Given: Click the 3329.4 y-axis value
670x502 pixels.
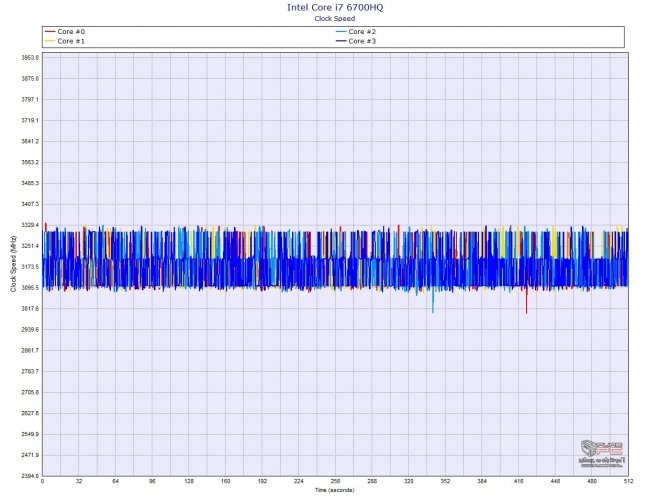Looking at the screenshot, I should pyautogui.click(x=30, y=225).
